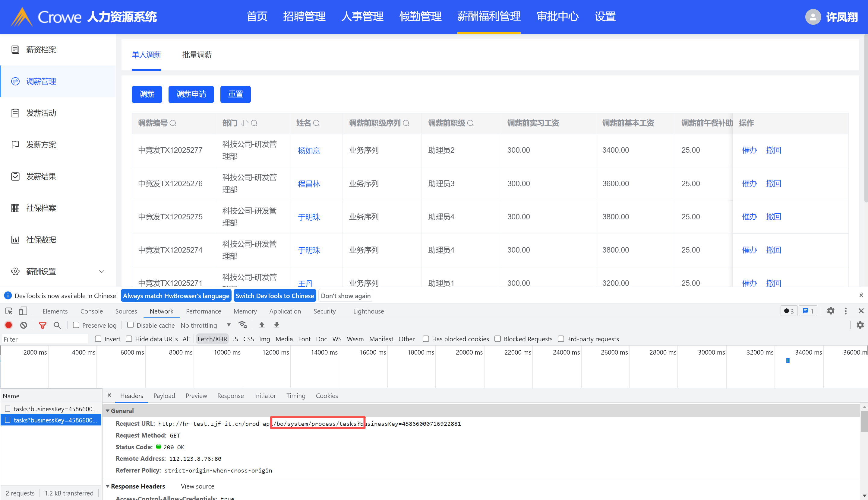This screenshot has width=868, height=500.
Task: Click the search icon beside 调薪编号 column
Action: click(x=173, y=123)
